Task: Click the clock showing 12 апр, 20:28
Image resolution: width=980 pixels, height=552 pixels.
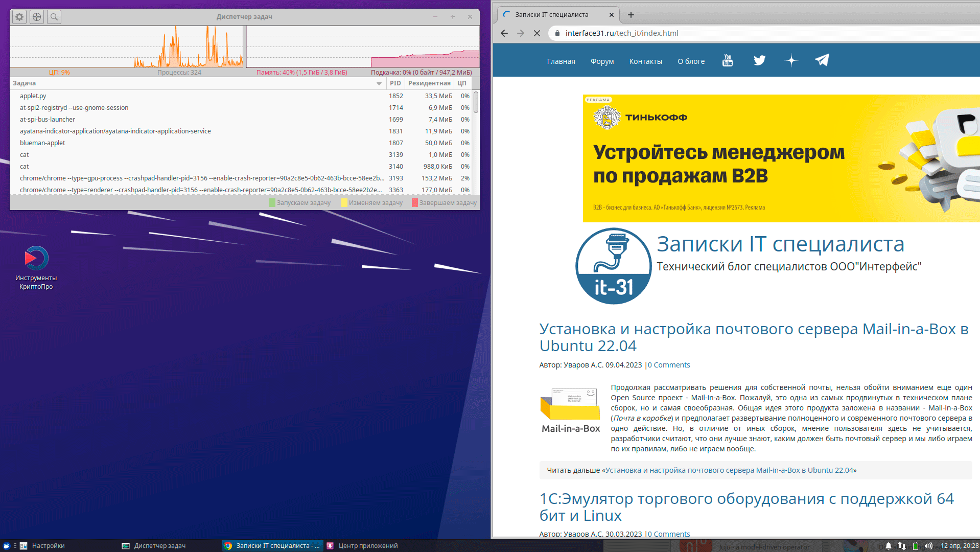Action: 959,546
